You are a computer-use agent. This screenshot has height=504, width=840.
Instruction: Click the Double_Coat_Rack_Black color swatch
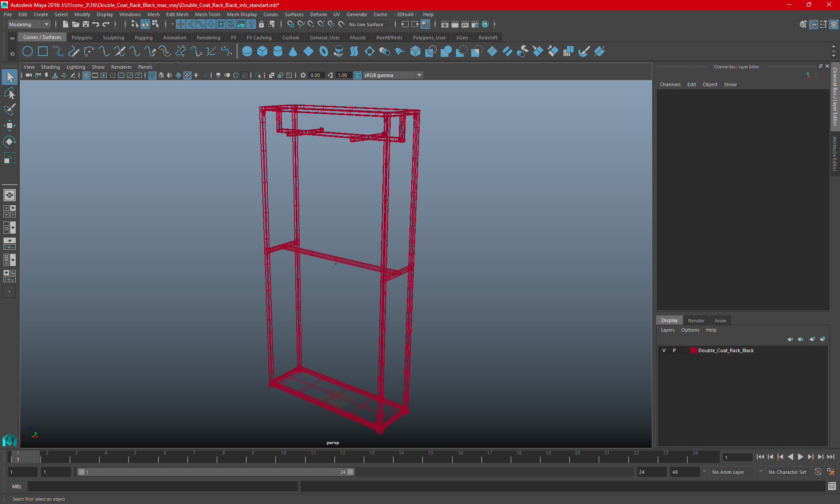[693, 350]
